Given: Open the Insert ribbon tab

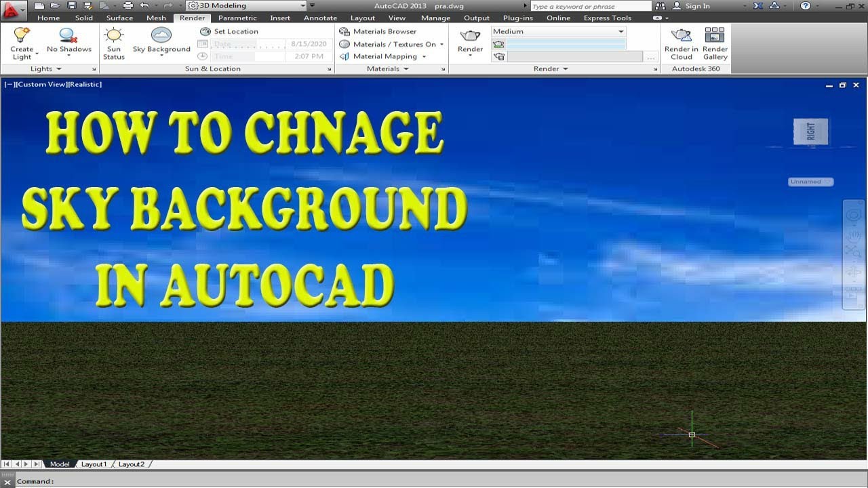Looking at the screenshot, I should click(280, 18).
